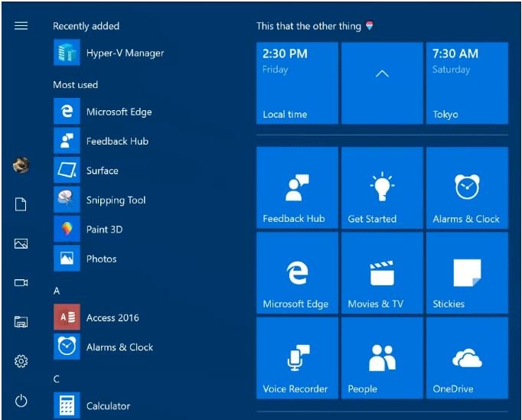522x420 pixels.
Task: Click the letter A section header
Action: tap(57, 291)
